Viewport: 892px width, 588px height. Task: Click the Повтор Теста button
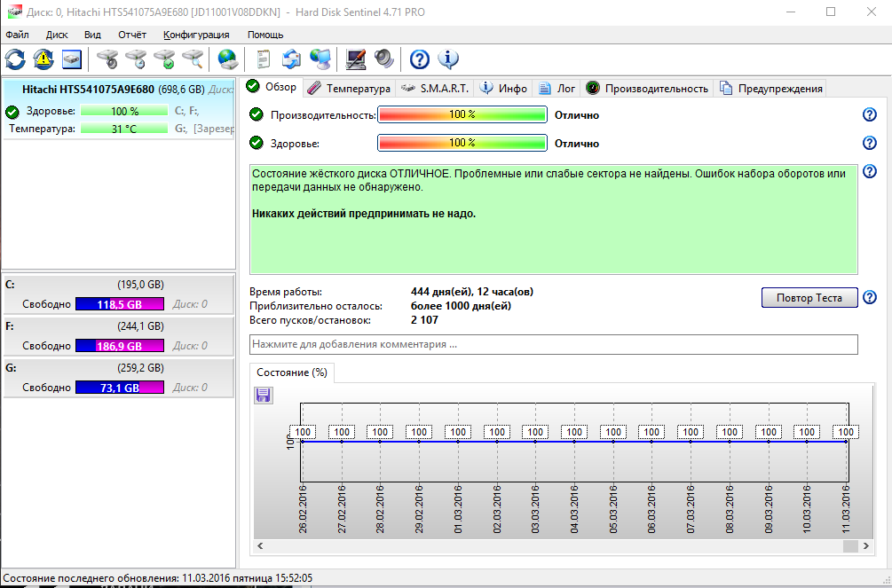tap(809, 297)
